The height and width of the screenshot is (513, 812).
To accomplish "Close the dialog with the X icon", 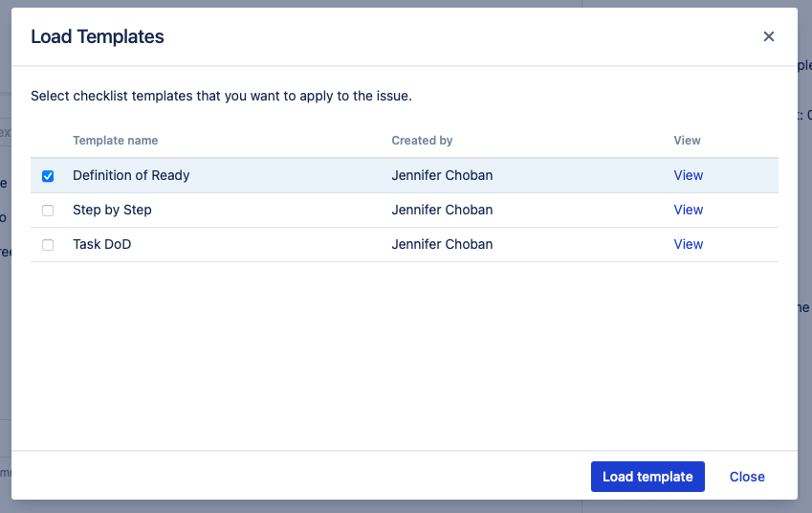I will 769,37.
